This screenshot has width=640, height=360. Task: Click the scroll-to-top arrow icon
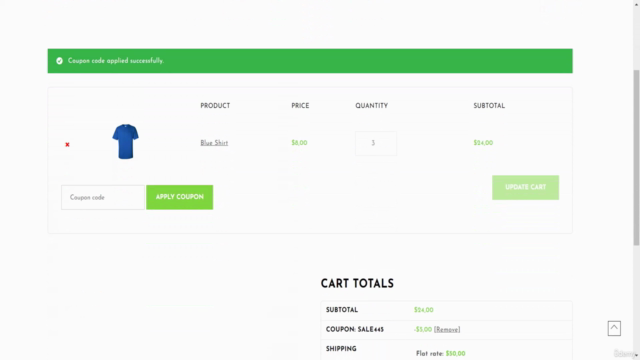614,328
